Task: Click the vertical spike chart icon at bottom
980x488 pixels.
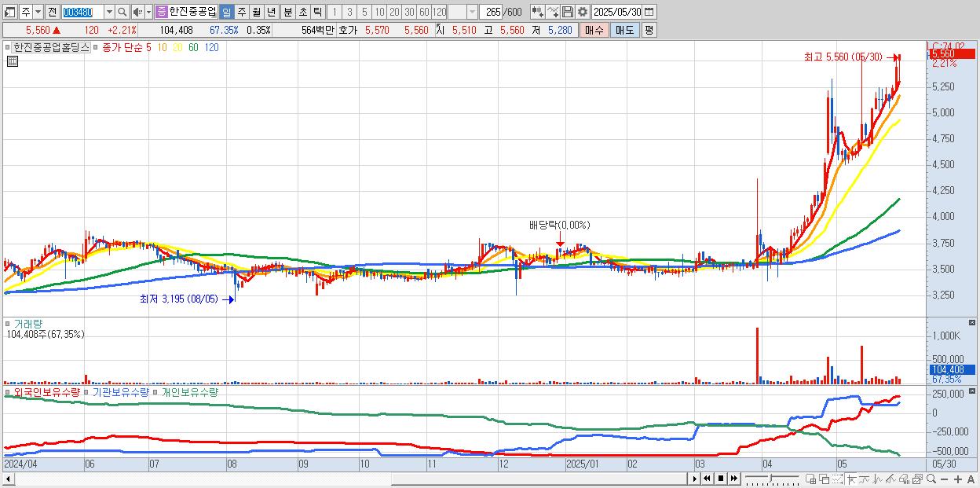Action: tap(878, 479)
